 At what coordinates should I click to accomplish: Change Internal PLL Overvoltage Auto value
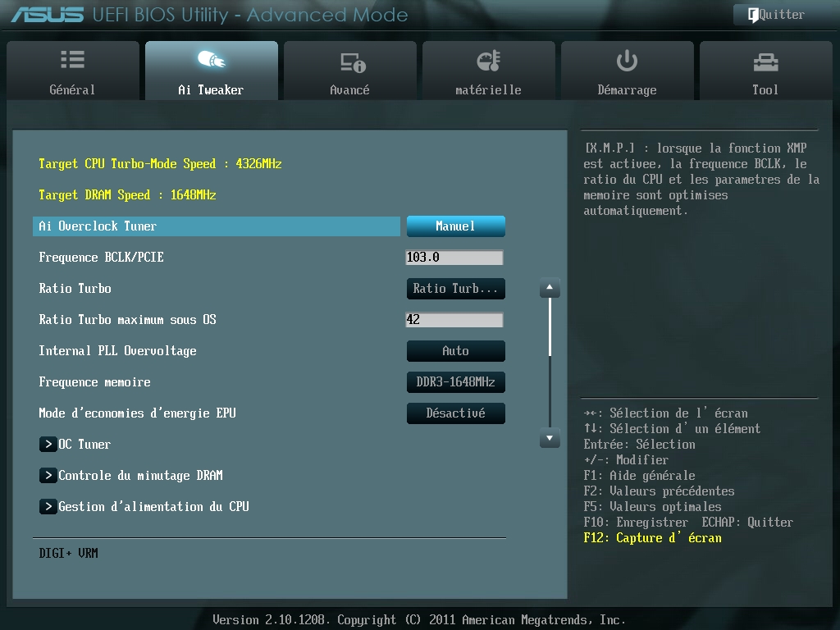455,351
